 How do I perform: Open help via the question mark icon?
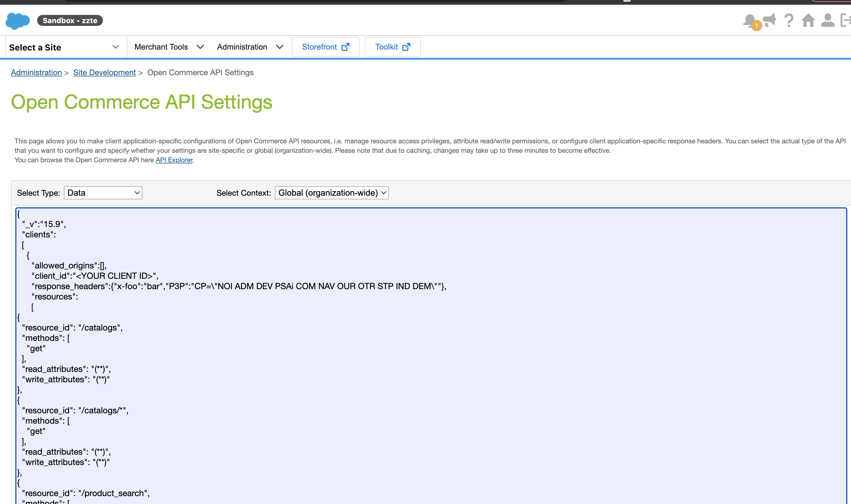coord(789,20)
